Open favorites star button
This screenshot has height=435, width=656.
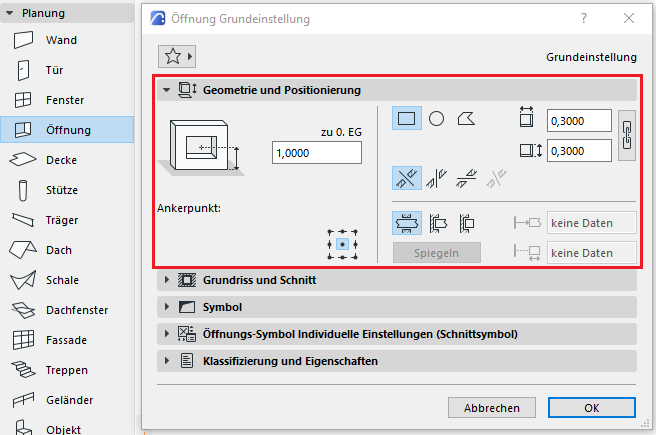coord(177,57)
